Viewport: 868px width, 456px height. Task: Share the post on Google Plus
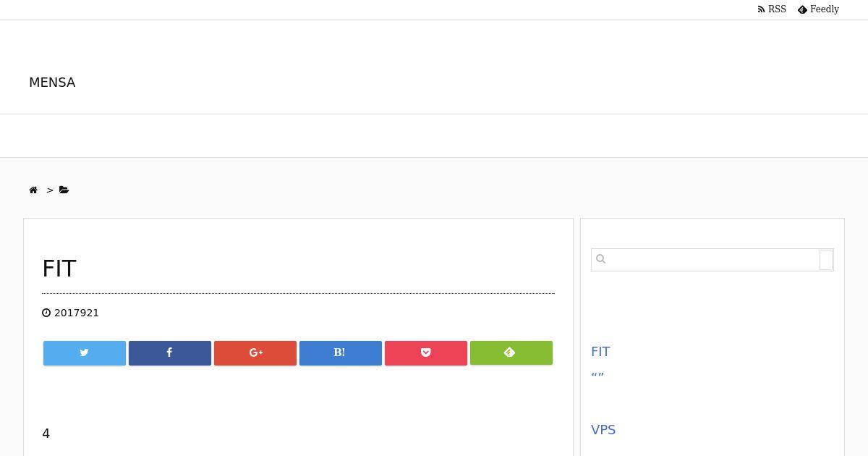pyautogui.click(x=255, y=353)
